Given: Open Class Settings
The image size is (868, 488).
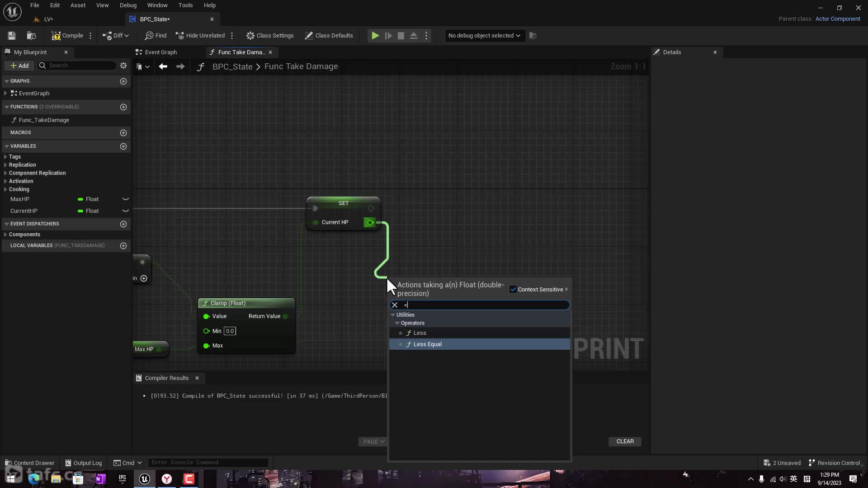Looking at the screenshot, I should pyautogui.click(x=270, y=36).
